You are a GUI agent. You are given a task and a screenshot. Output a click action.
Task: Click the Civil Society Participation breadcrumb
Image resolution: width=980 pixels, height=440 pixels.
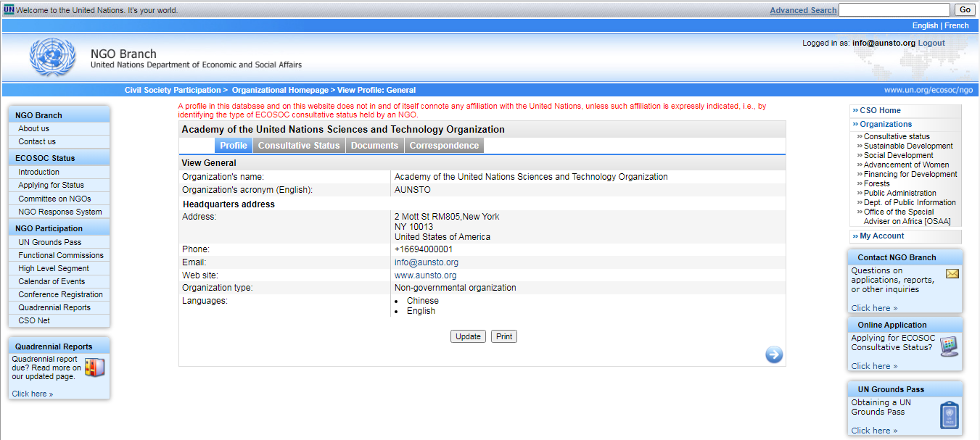click(x=173, y=90)
